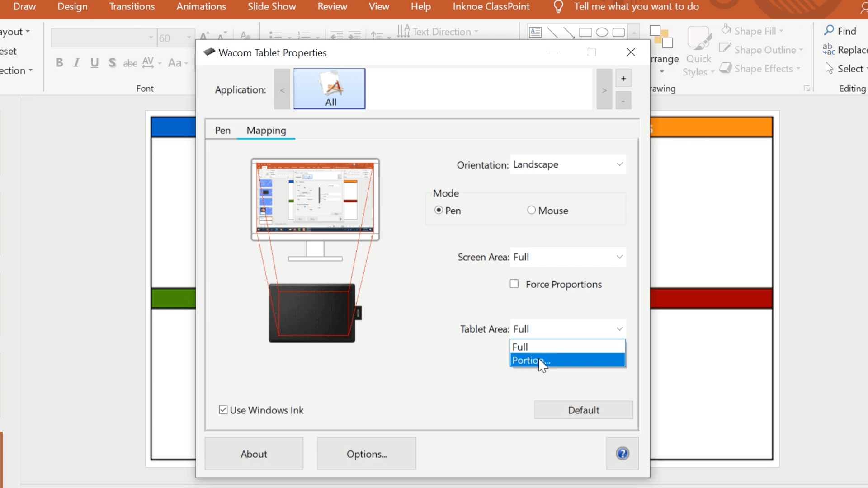Screen dimensions: 868x488
Task: Click the Wacom help question mark button
Action: [x=623, y=453]
